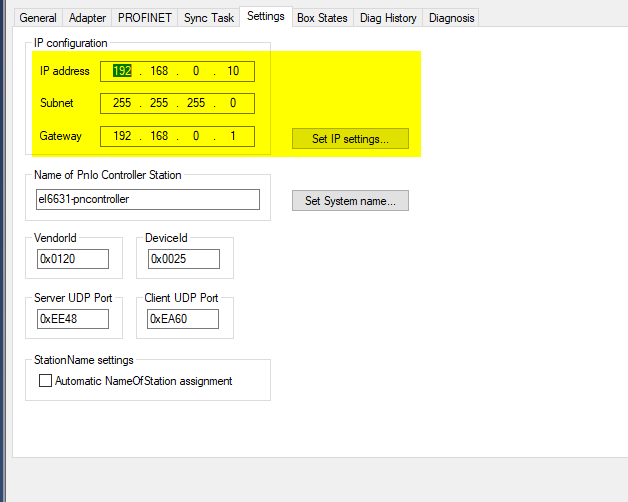Select the DeviceId input field
This screenshot has width=628, height=502.
(x=183, y=259)
